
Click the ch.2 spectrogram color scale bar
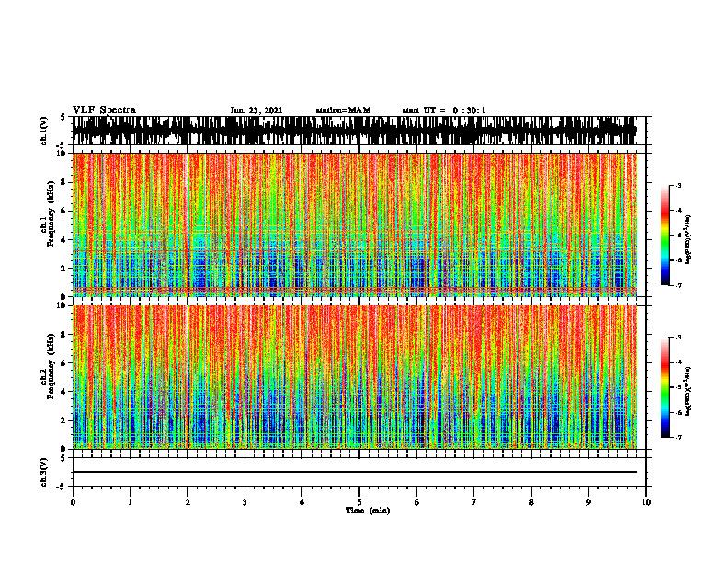[665, 387]
